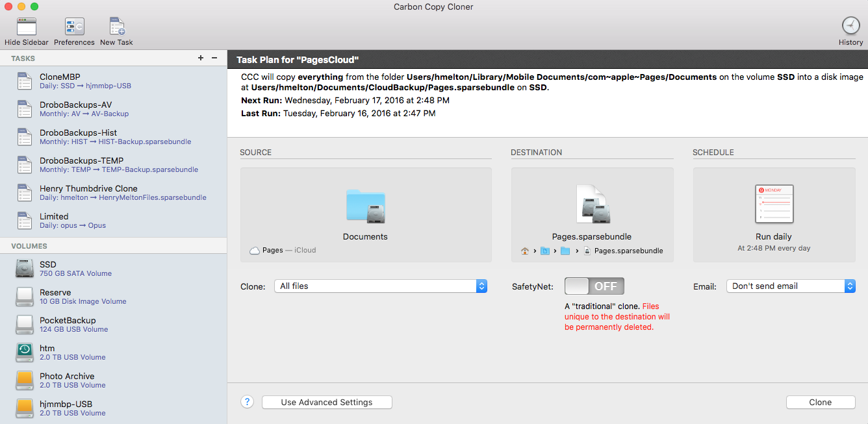The image size is (868, 424).
Task: Open the Preferences toolbar icon
Action: 74,27
